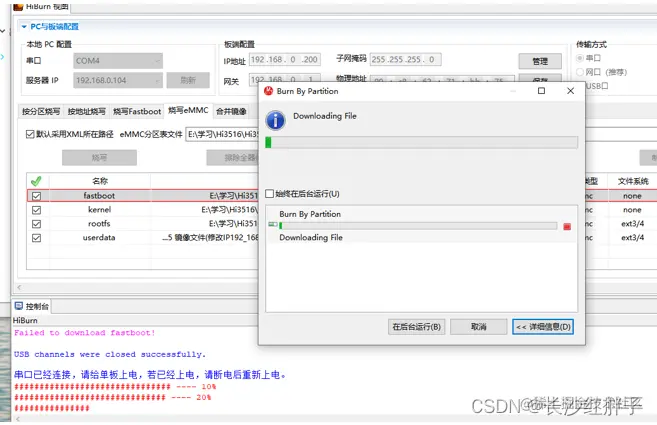Select the rootfs name cell
Viewport: 657px width, 425px height.
[99, 224]
